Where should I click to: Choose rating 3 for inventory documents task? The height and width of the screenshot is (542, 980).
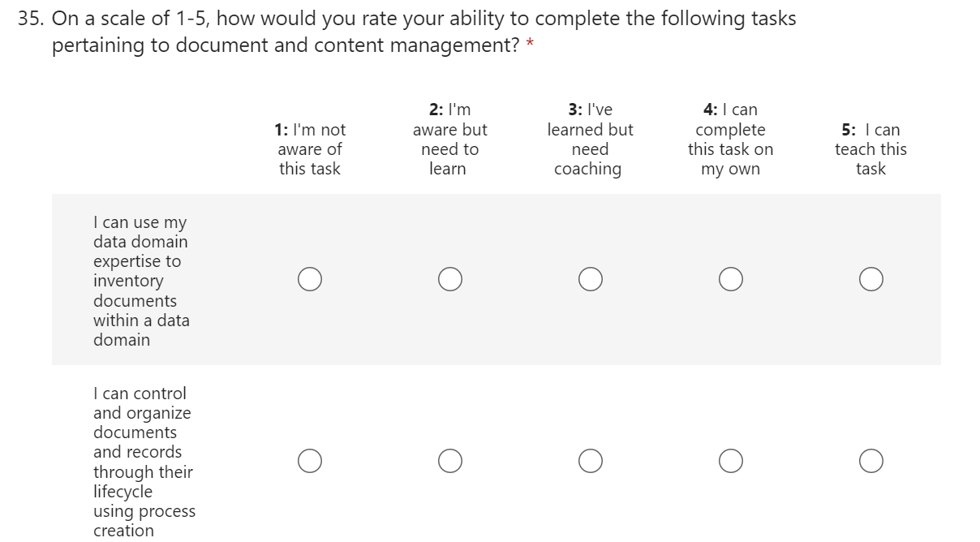pos(591,279)
